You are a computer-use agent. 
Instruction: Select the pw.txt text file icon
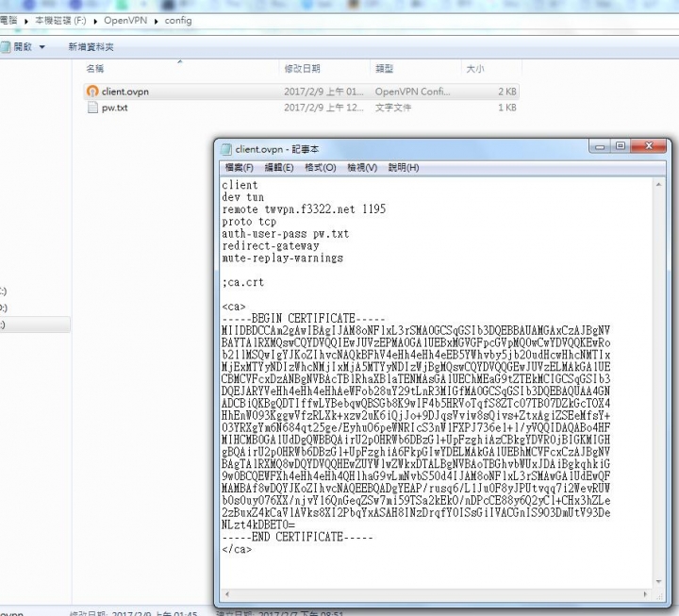click(92, 108)
